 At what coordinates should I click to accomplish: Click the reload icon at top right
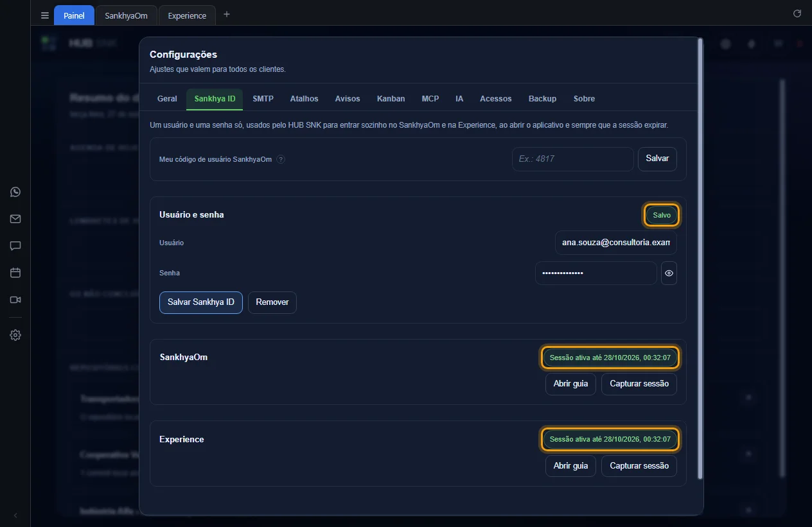(797, 13)
